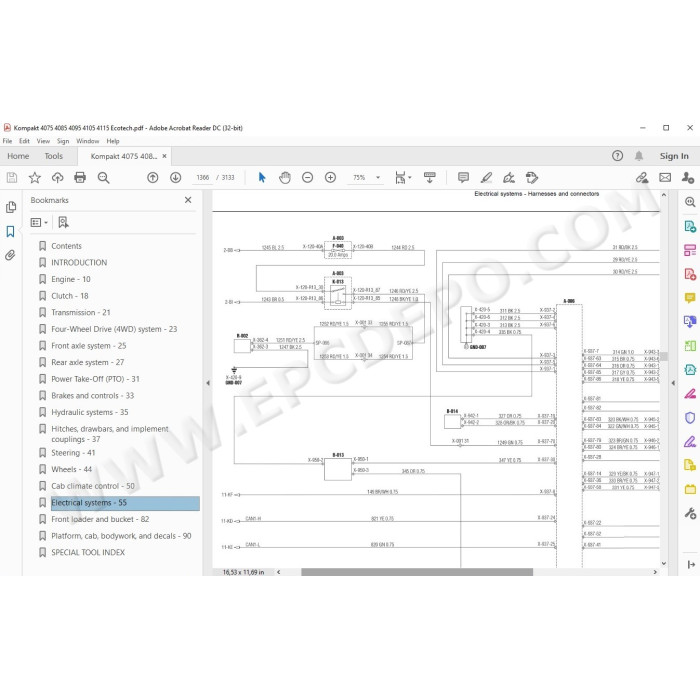Open the Help menu

113,141
